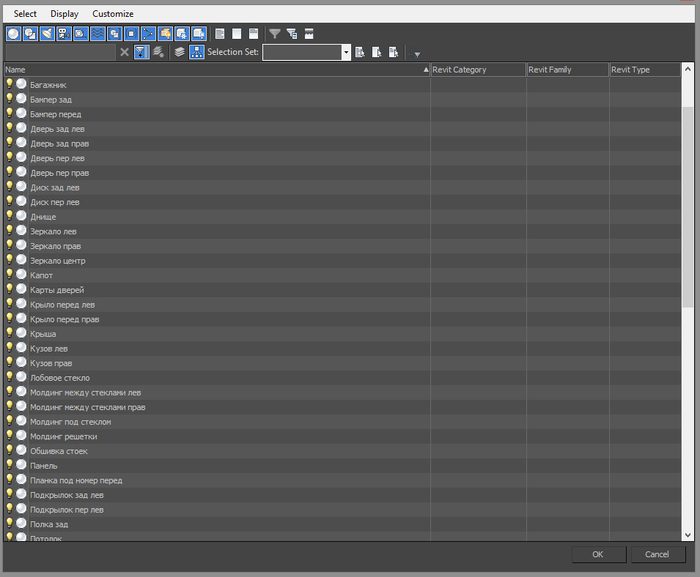Toggle Display Lights filter icon

(47, 33)
